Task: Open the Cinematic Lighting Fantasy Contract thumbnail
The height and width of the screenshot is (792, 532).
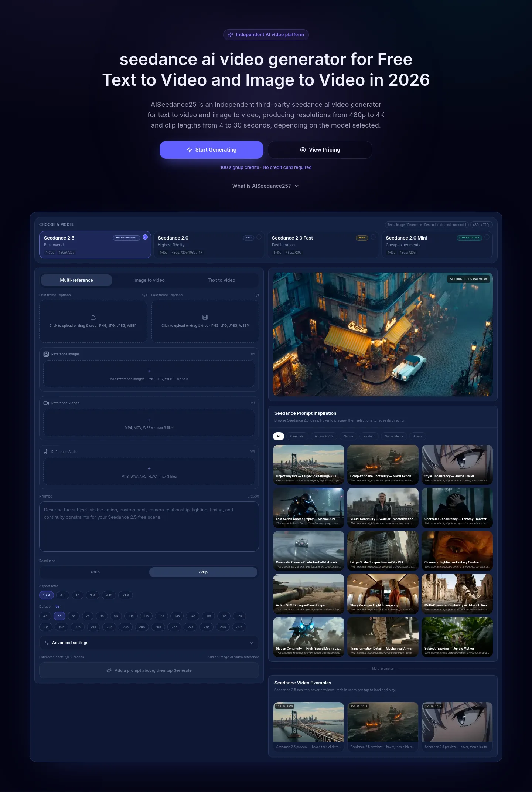Action: [x=457, y=551]
